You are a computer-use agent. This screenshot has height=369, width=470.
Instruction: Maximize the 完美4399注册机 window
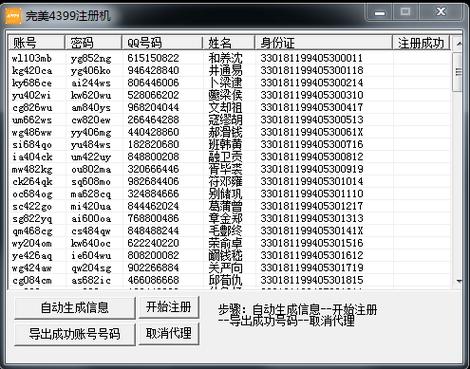point(406,13)
